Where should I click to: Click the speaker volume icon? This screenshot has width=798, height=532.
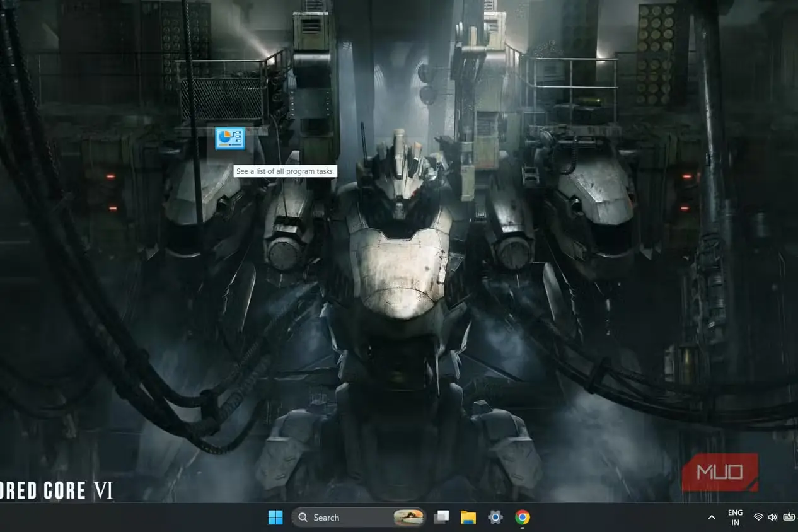(x=773, y=518)
